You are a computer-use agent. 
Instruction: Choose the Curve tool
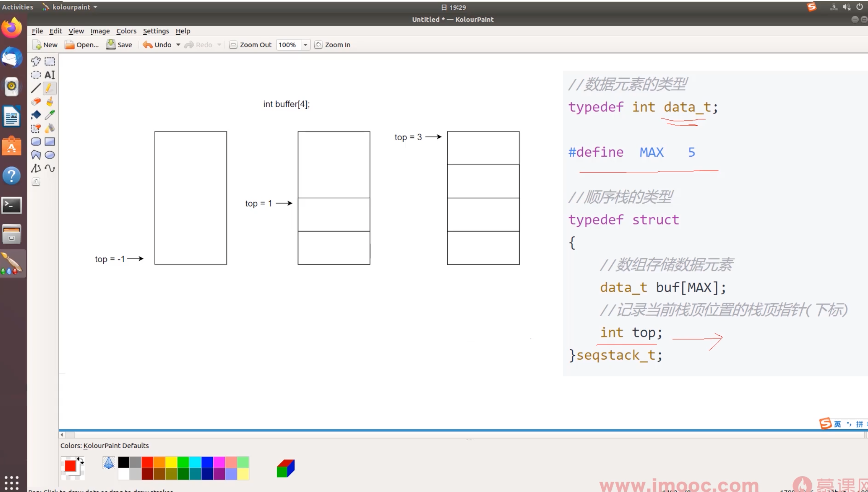pyautogui.click(x=49, y=168)
